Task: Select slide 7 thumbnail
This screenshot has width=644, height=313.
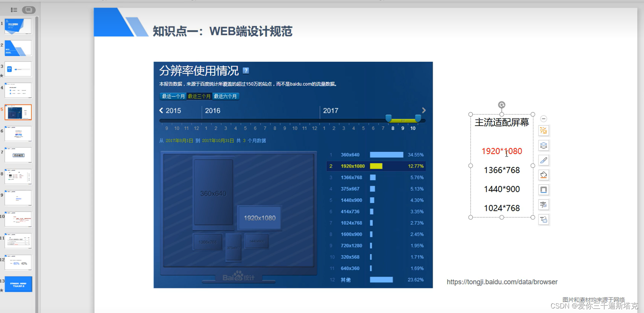Action: point(18,155)
